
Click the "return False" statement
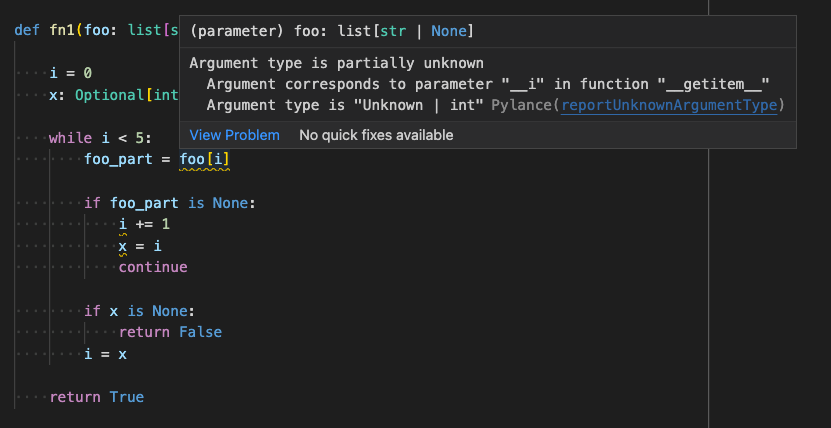point(170,333)
